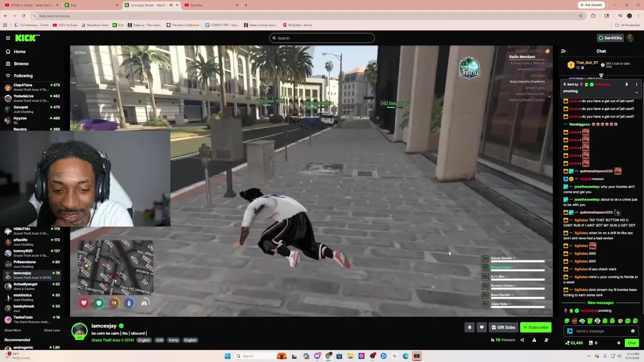Viewport: 644px width, 362px height.
Task: Open androgenic recommended channel
Action: coord(31,348)
